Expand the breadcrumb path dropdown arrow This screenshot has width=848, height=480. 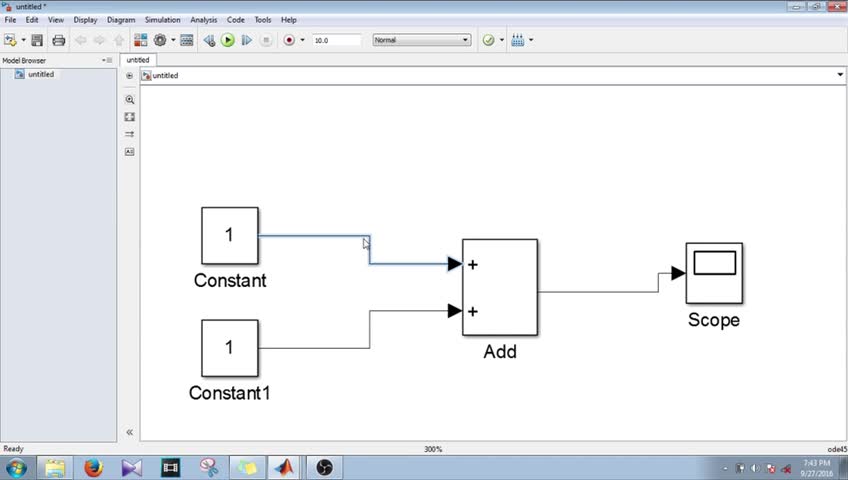pyautogui.click(x=840, y=75)
